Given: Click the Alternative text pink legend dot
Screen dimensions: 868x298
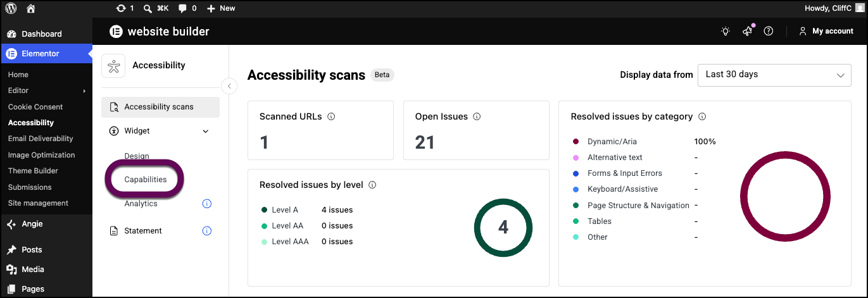Looking at the screenshot, I should coord(576,158).
